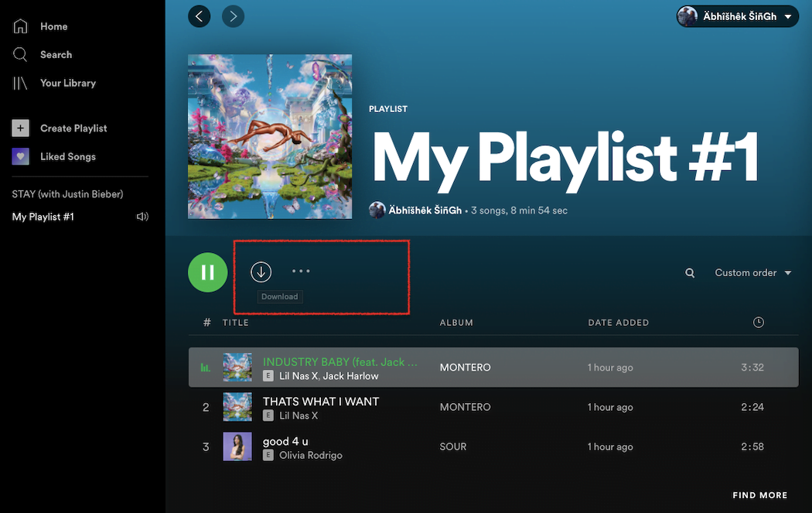The image size is (812, 513).
Task: Select the good 4 u track
Action: pos(285,442)
